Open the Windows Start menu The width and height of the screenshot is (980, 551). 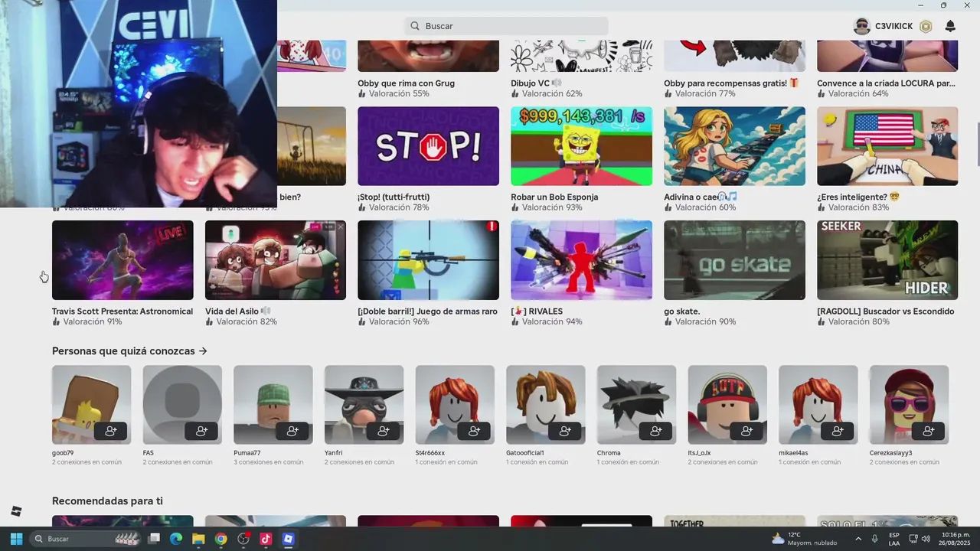coord(16,539)
